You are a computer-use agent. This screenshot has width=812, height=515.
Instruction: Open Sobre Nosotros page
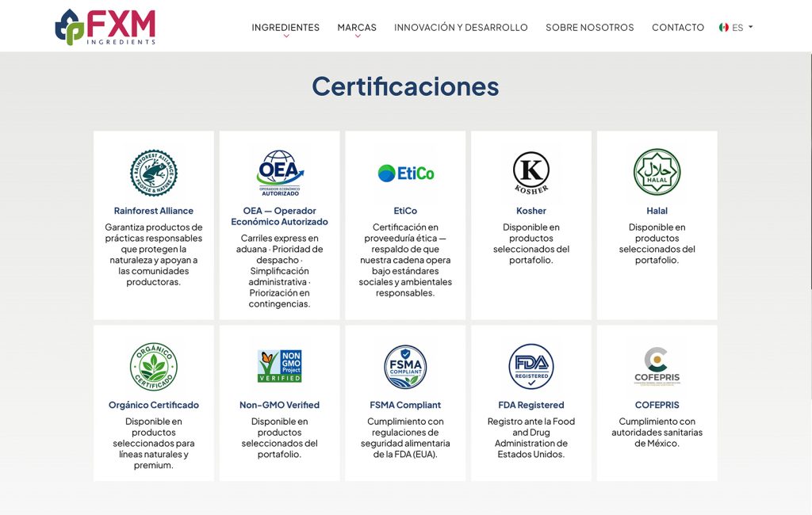click(590, 28)
